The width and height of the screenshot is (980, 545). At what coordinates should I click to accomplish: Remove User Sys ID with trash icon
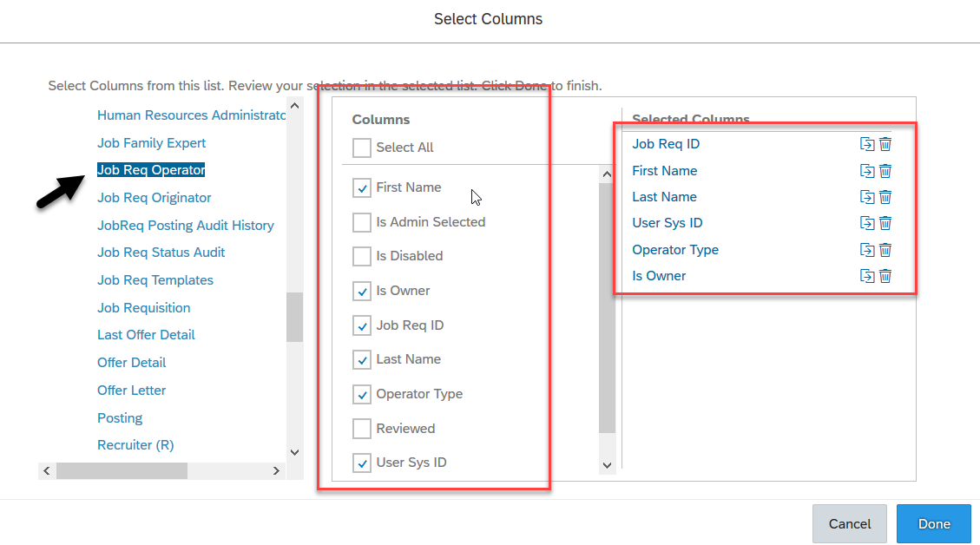click(885, 223)
